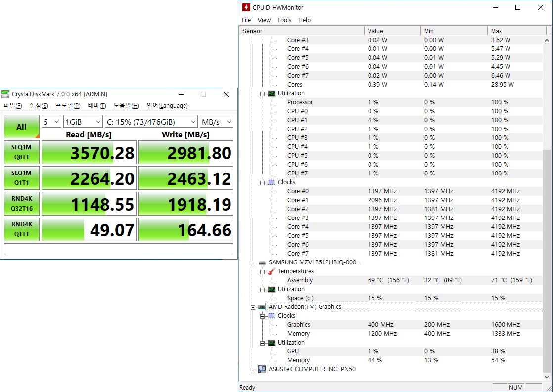Open HWMonitor Help menu
This screenshot has height=392, width=553.
pos(304,20)
